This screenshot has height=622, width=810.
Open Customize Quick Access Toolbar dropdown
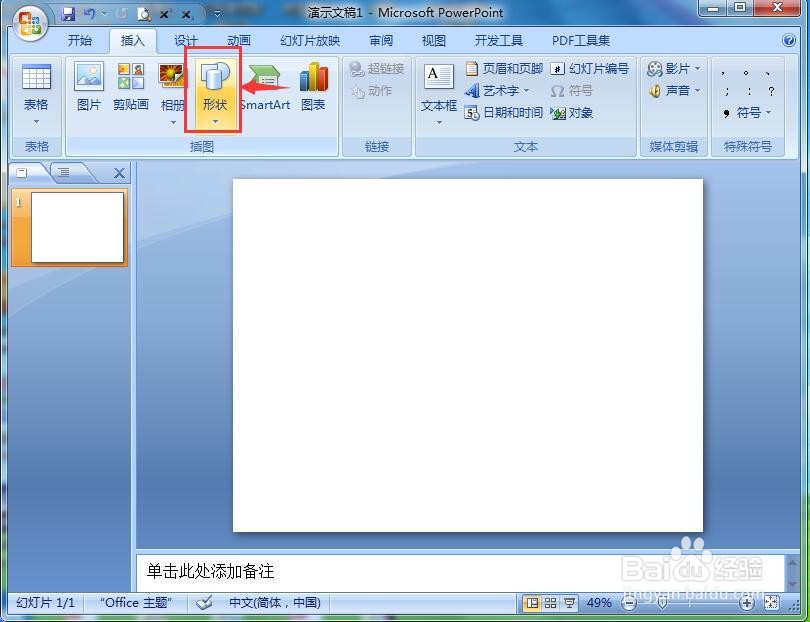[217, 14]
